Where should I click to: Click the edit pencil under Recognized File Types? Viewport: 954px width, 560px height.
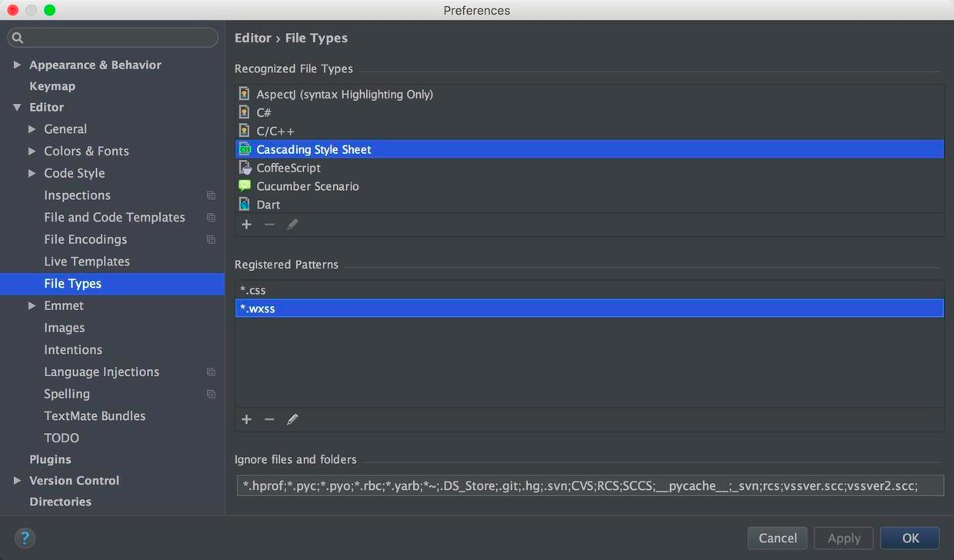pos(292,225)
